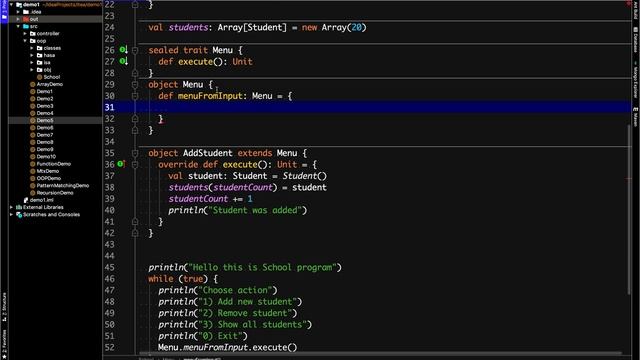This screenshot has width=640, height=360.
Task: Open the Maven side tab
Action: tap(636, 116)
